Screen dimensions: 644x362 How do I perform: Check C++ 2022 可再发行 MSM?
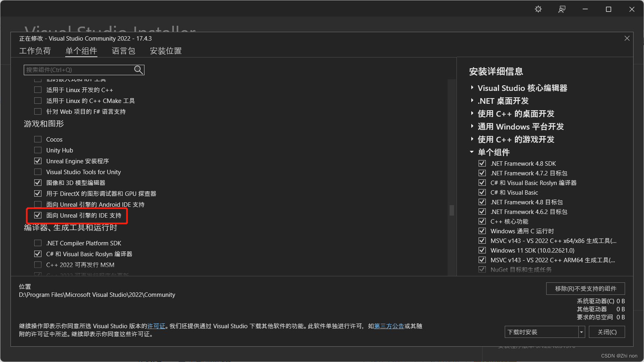(x=38, y=265)
